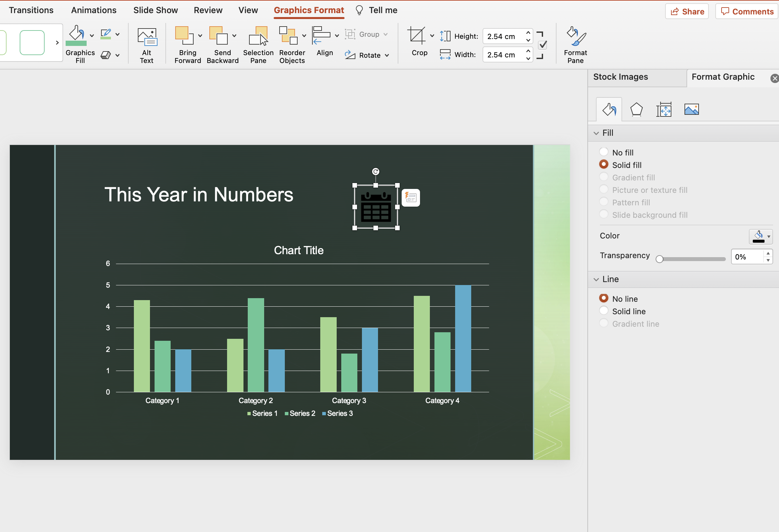Click the Comments button
Image resolution: width=779 pixels, height=532 pixels.
tap(747, 11)
